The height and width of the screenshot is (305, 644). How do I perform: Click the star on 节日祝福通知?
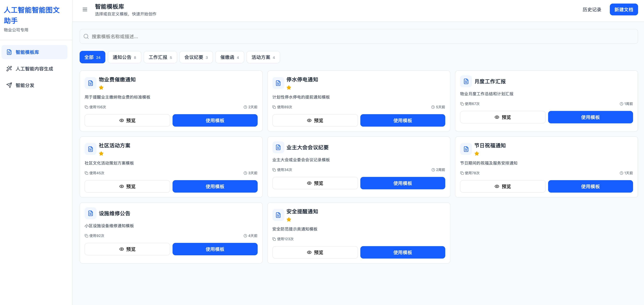pyautogui.click(x=477, y=153)
